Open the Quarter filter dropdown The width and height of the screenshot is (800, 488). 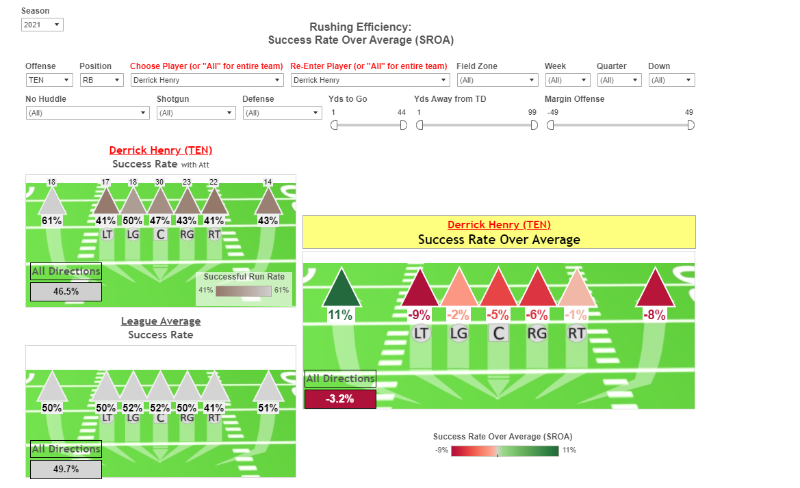(x=618, y=79)
